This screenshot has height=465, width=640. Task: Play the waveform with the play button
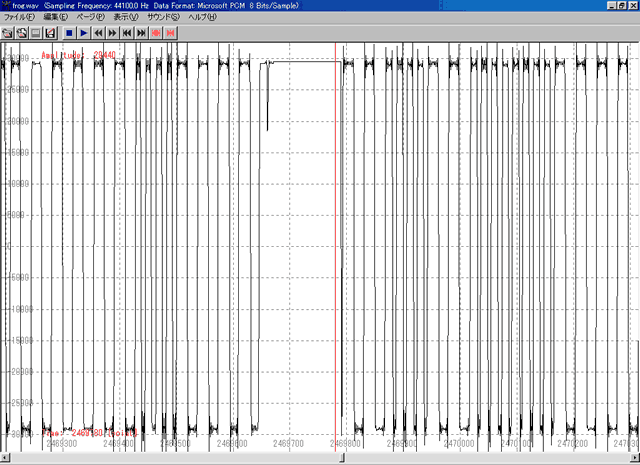[84, 33]
